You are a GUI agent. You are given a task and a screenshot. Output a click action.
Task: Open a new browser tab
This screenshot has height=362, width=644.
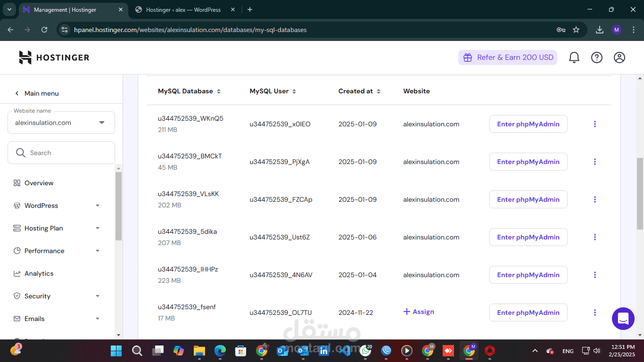tap(250, 9)
